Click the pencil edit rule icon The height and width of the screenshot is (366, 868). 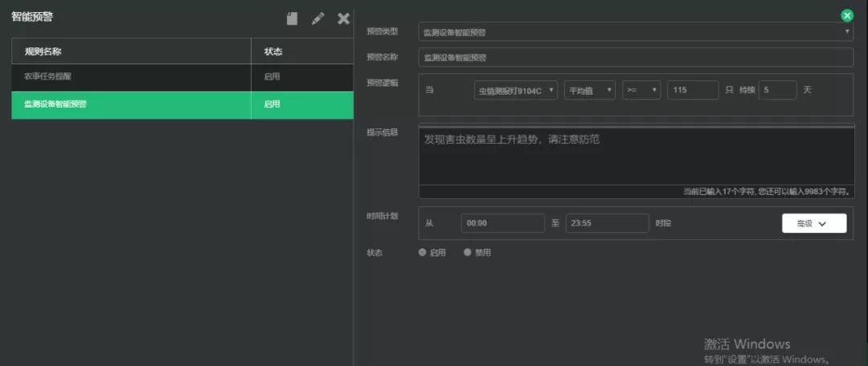(x=317, y=18)
